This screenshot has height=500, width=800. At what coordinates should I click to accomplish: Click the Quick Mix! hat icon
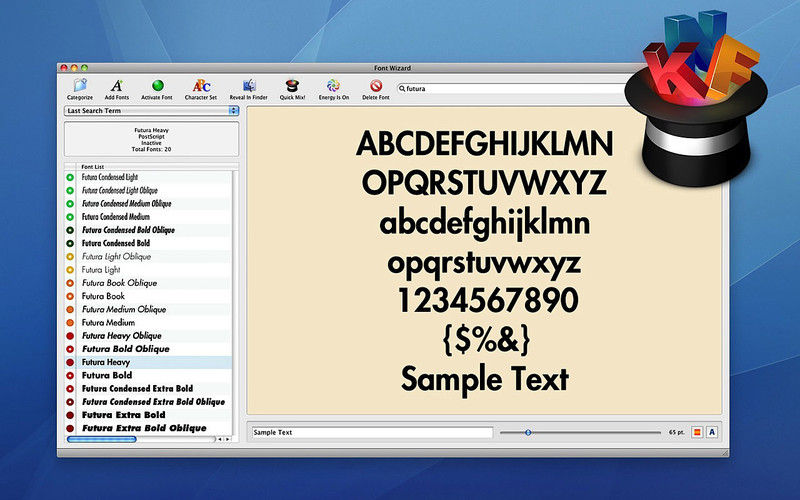click(292, 85)
